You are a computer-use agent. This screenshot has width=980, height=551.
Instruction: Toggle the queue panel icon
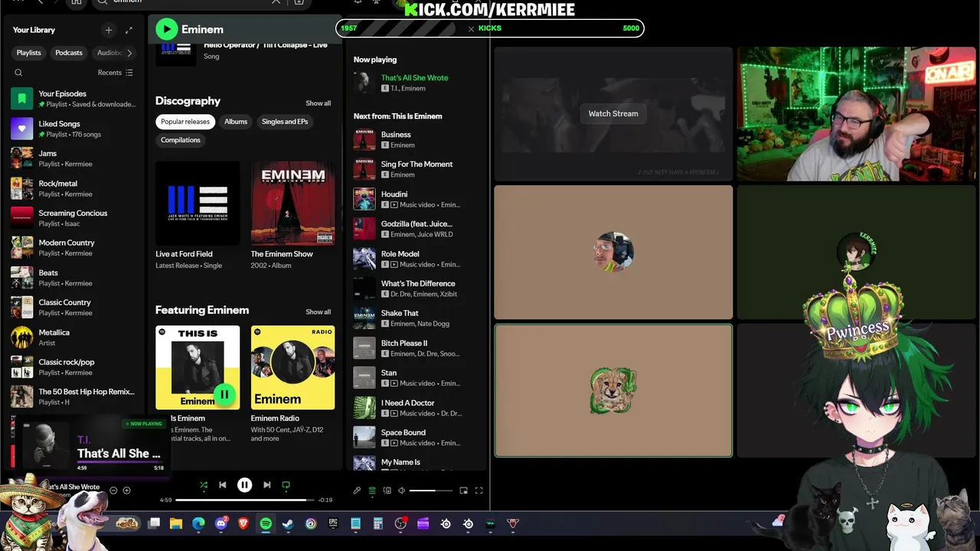coord(372,491)
